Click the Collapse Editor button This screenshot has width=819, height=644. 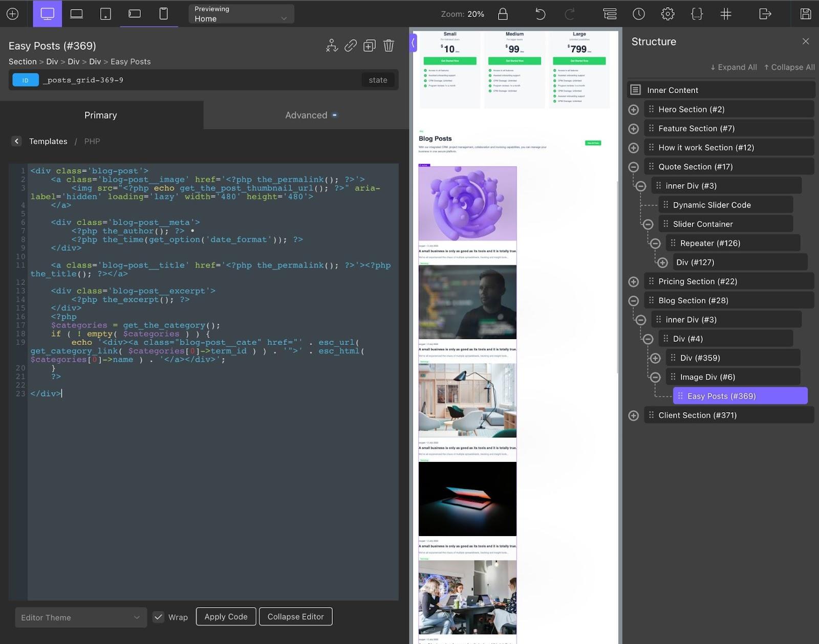click(295, 616)
